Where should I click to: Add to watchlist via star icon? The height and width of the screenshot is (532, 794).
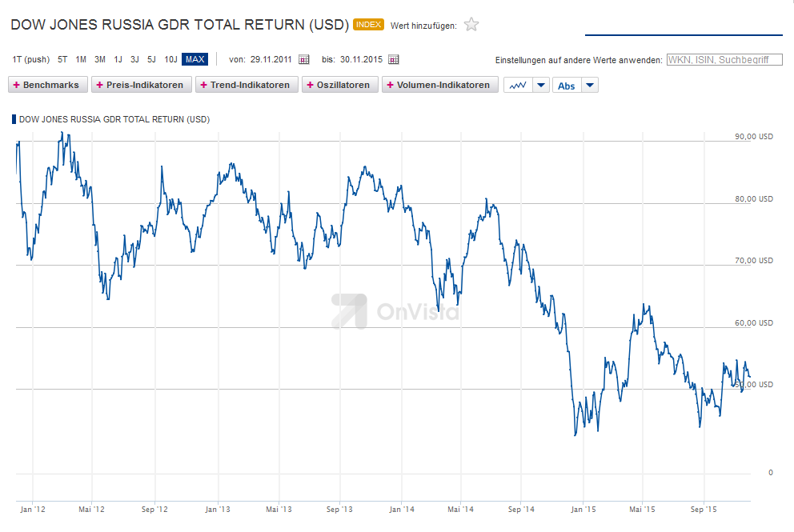tap(471, 24)
